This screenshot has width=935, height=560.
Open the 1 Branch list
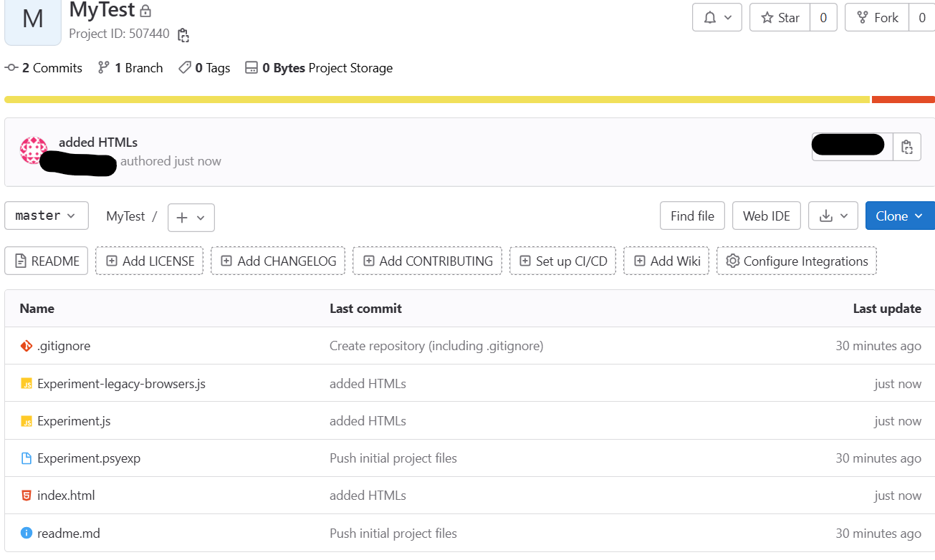tap(130, 68)
